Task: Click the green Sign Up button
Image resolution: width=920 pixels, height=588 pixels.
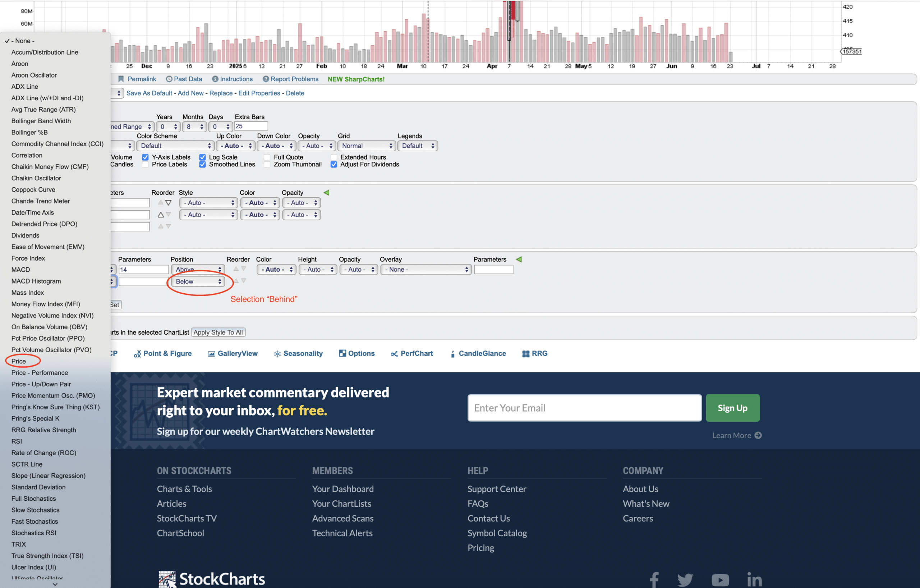Action: tap(732, 408)
